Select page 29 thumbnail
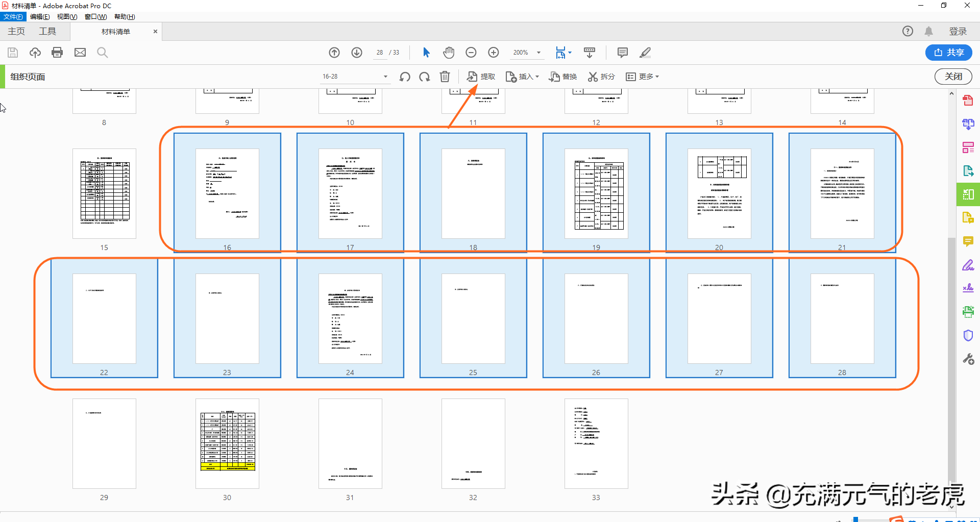Image resolution: width=980 pixels, height=522 pixels. [x=104, y=443]
